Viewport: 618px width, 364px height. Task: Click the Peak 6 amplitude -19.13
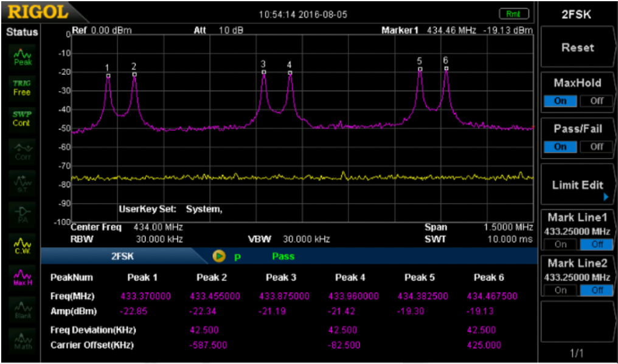[479, 311]
